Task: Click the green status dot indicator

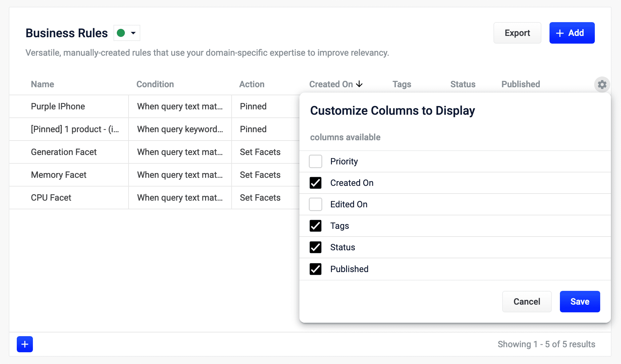Action: click(121, 33)
